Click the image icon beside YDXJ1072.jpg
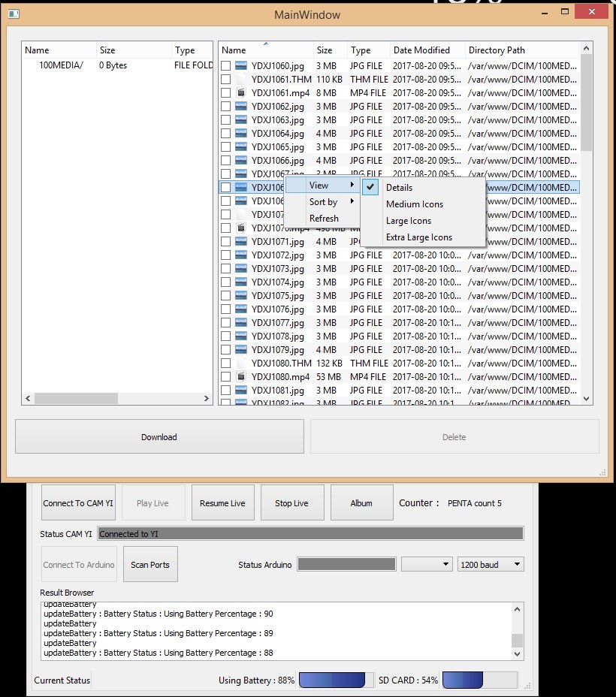 click(x=241, y=255)
